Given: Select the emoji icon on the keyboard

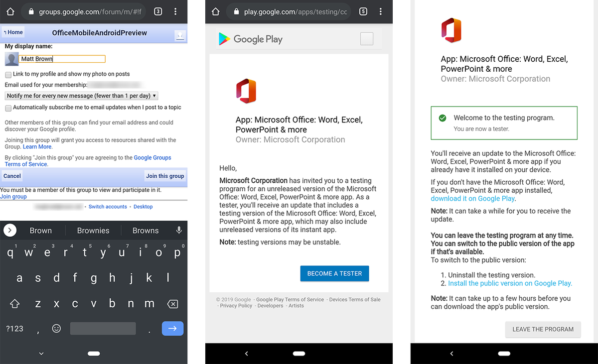Looking at the screenshot, I should tap(56, 328).
